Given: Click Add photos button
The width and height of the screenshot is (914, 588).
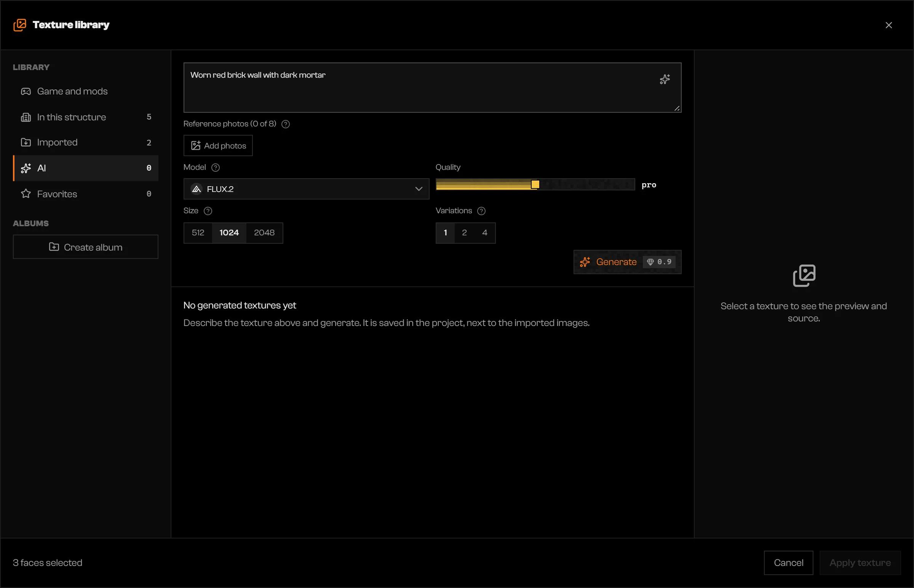Looking at the screenshot, I should [218, 145].
